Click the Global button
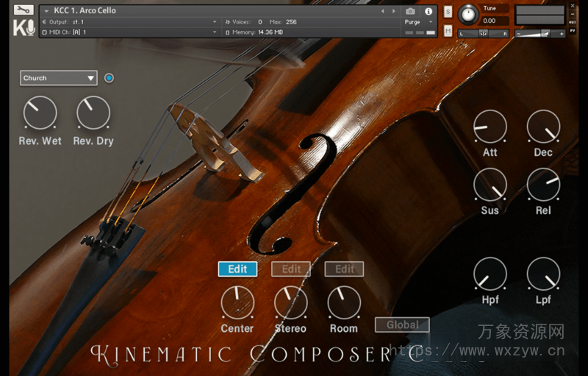 (402, 324)
